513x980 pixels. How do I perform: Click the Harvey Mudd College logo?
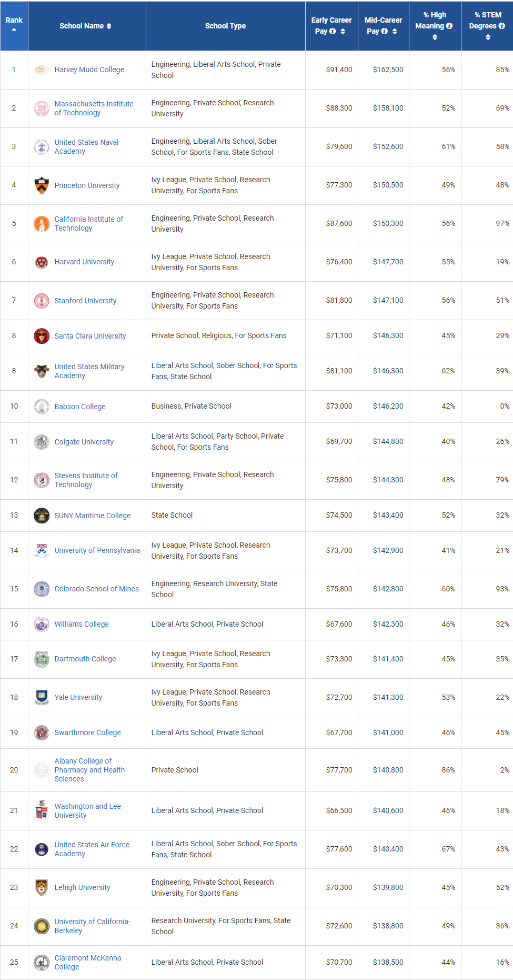point(42,70)
